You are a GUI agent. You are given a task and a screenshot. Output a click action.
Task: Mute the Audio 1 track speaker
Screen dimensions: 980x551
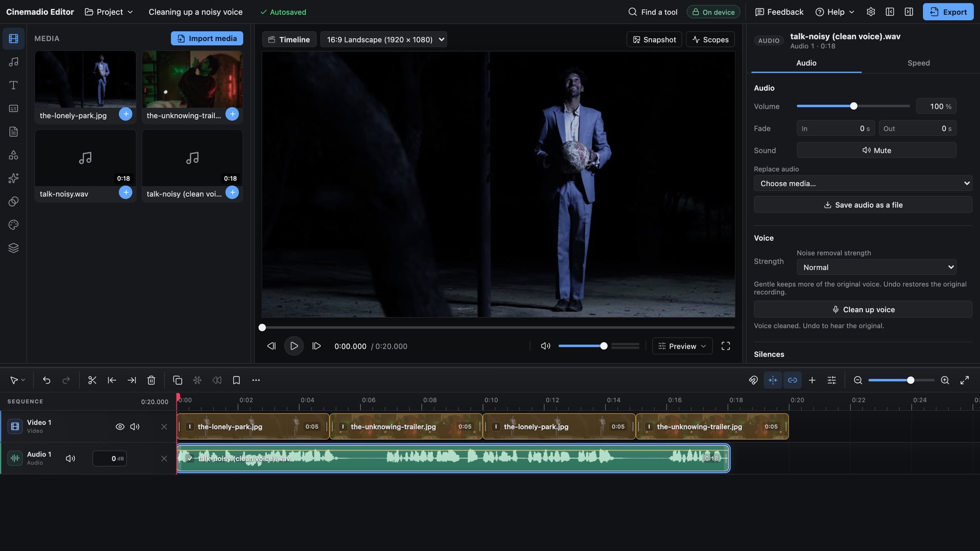tap(70, 458)
